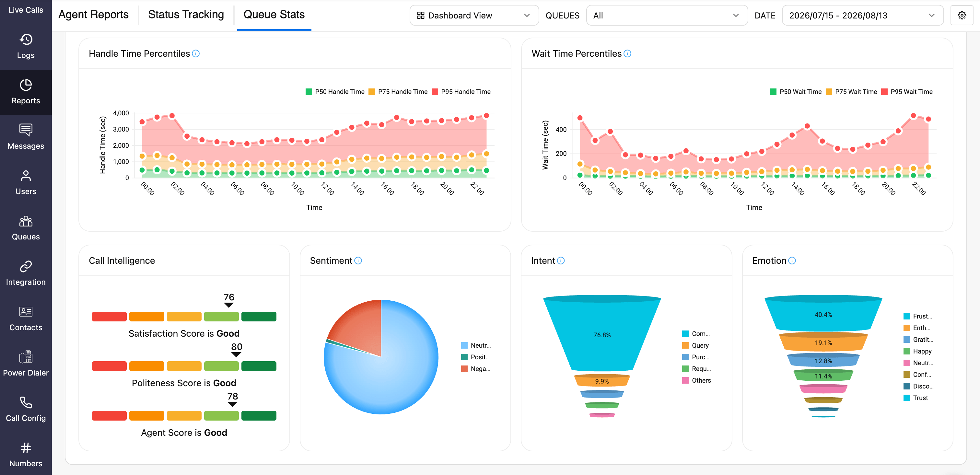Click the settings gear icon
980x475 pixels.
962,15
